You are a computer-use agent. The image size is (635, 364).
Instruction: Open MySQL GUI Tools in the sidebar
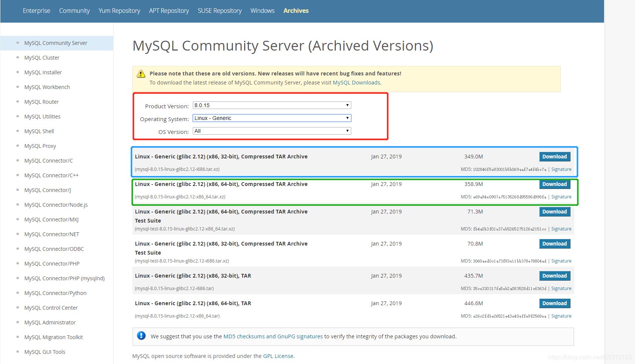(x=45, y=352)
